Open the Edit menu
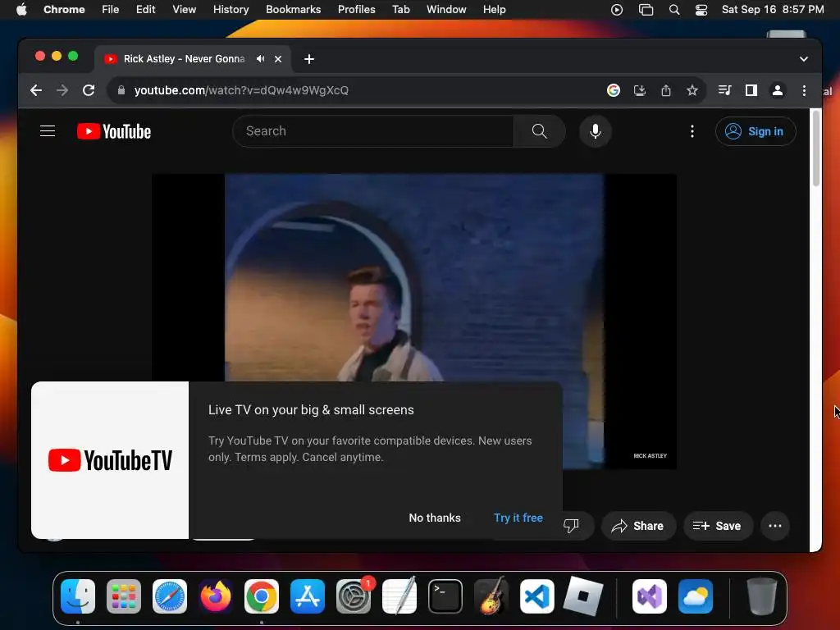The height and width of the screenshot is (630, 840). [x=146, y=10]
